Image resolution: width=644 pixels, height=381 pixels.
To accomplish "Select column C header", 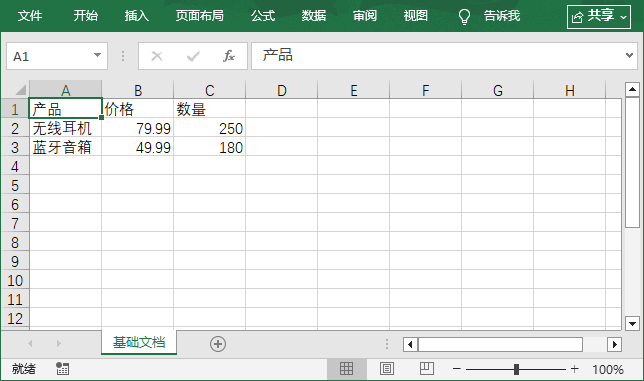I will pyautogui.click(x=209, y=90).
